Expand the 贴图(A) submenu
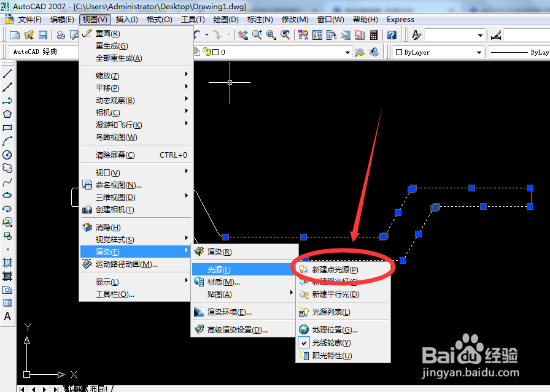 click(244, 294)
